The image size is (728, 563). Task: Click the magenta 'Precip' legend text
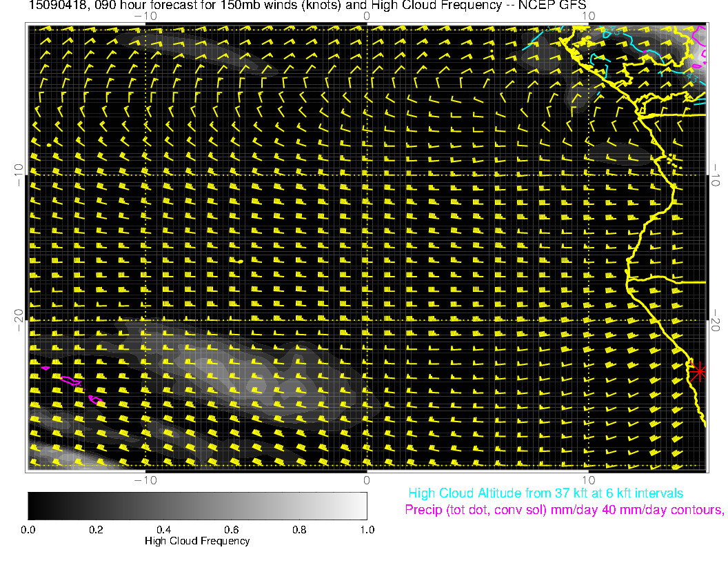tap(564, 511)
